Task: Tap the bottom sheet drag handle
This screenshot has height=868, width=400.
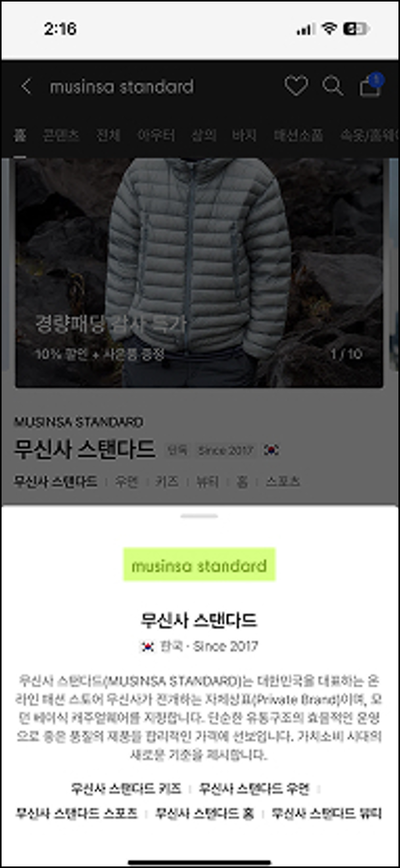Action: (x=199, y=516)
